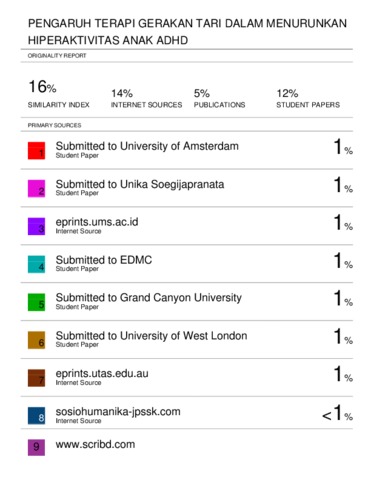Click the Submitted to EDMC entry
Viewport: 371px width, 480px height.
[104, 260]
